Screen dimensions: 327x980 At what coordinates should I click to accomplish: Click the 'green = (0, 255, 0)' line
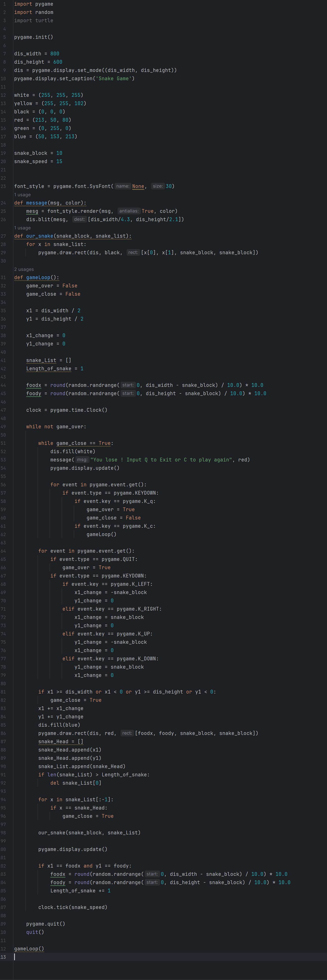[x=43, y=128]
